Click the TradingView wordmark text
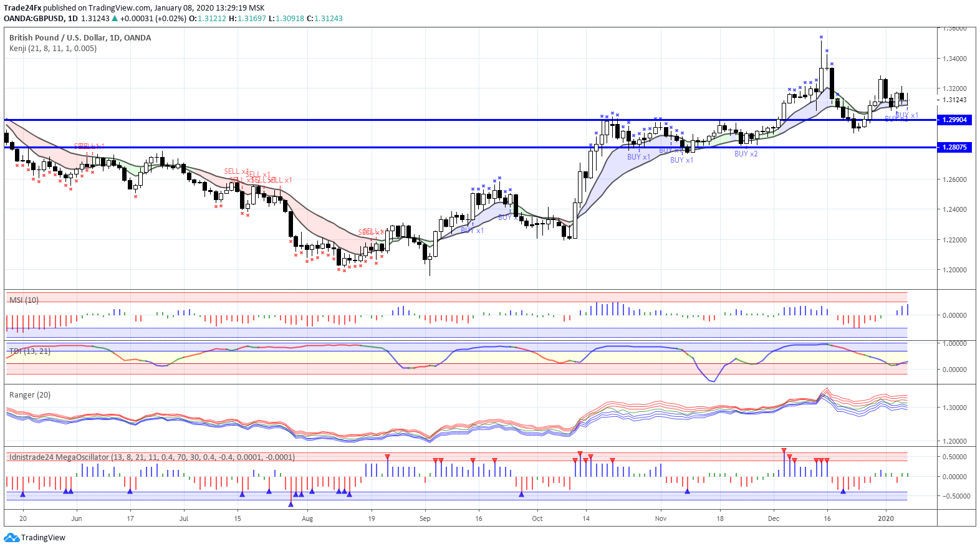The height and width of the screenshot is (549, 980). click(x=43, y=537)
